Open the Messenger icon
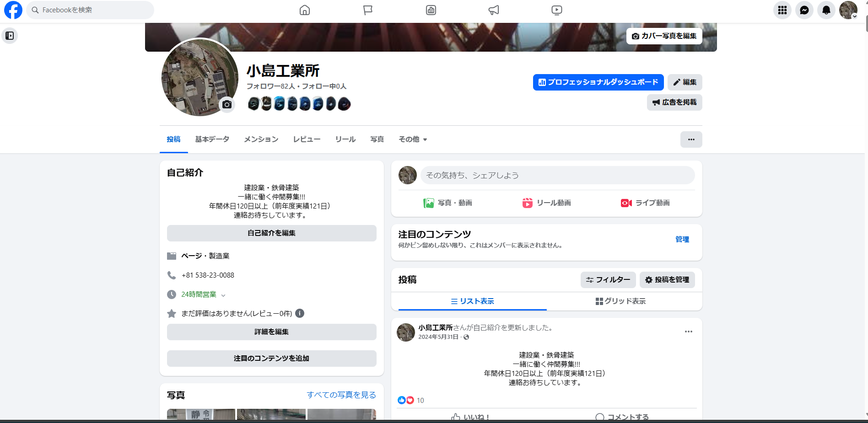This screenshot has height=423, width=868. click(x=804, y=10)
